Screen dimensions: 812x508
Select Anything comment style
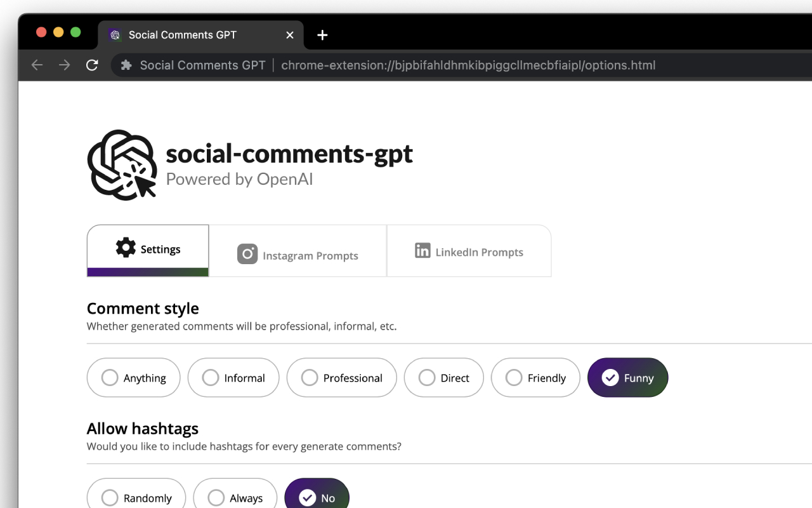click(x=134, y=378)
